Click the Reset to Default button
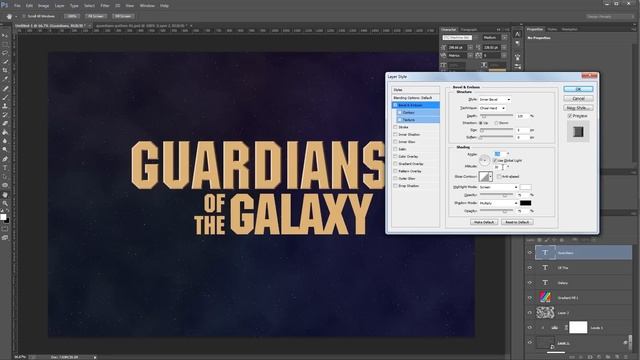This screenshot has width=640, height=360. tap(517, 222)
